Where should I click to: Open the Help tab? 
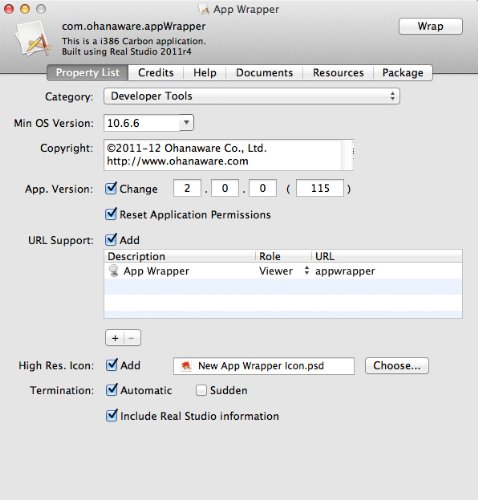[205, 73]
